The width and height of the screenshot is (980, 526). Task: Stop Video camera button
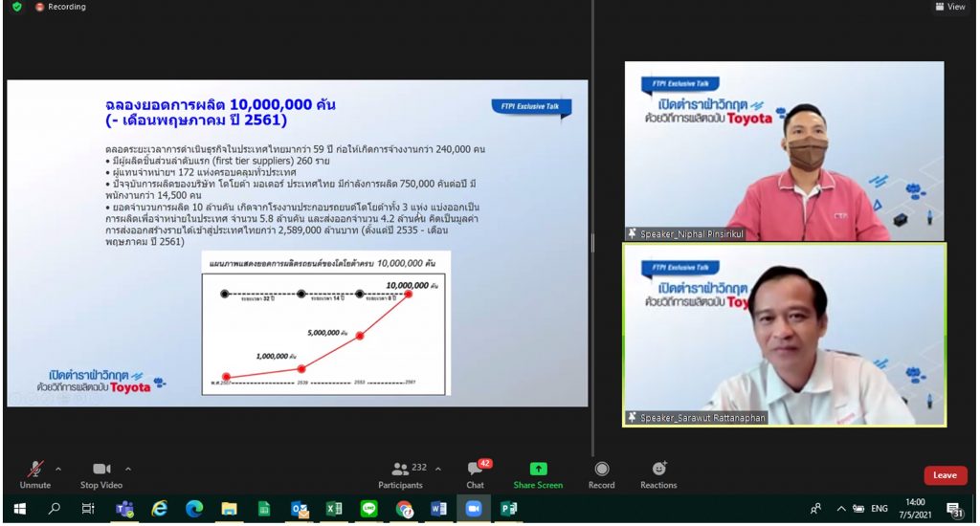point(101,474)
